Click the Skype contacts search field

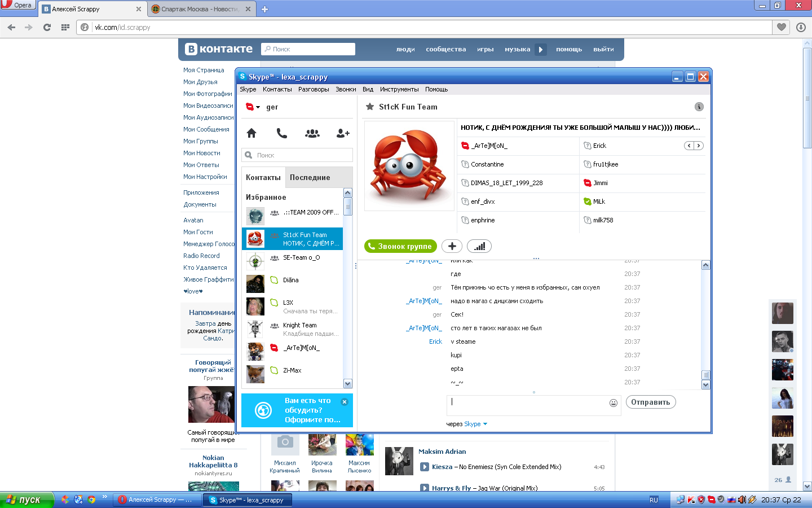[x=297, y=155]
